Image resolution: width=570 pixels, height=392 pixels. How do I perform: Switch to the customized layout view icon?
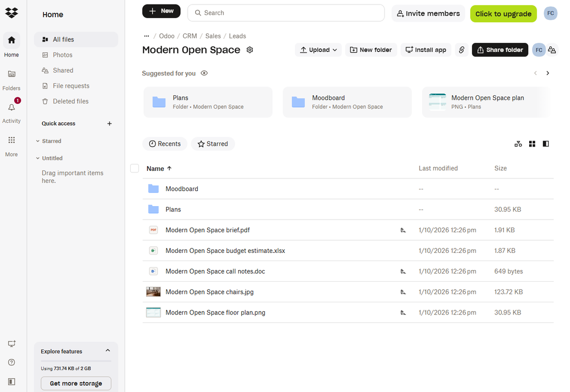click(519, 144)
